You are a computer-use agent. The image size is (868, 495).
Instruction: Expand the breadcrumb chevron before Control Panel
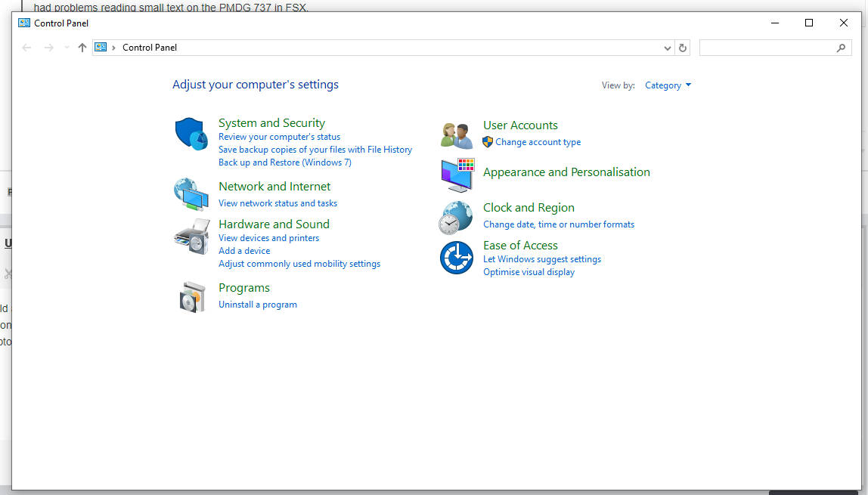[x=113, y=48]
